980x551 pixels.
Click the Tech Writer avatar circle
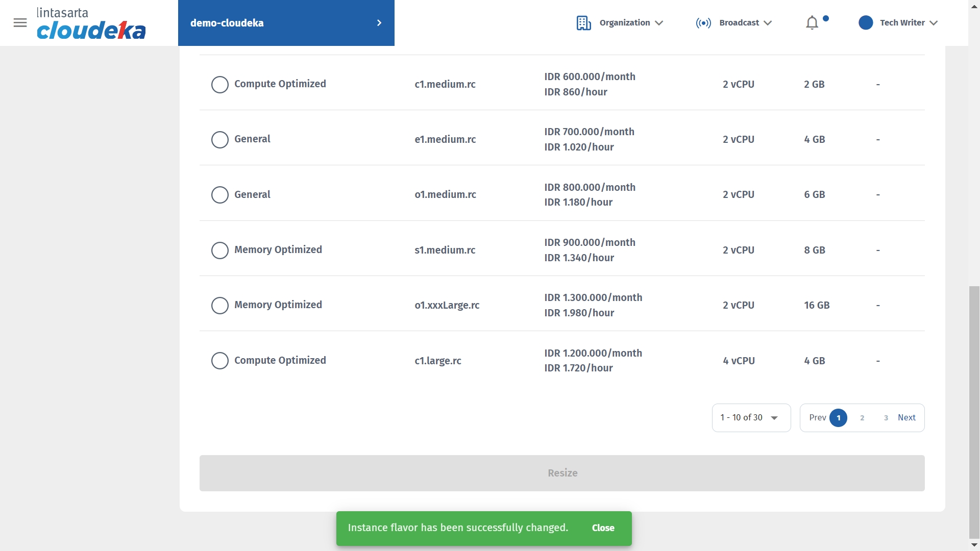[865, 23]
